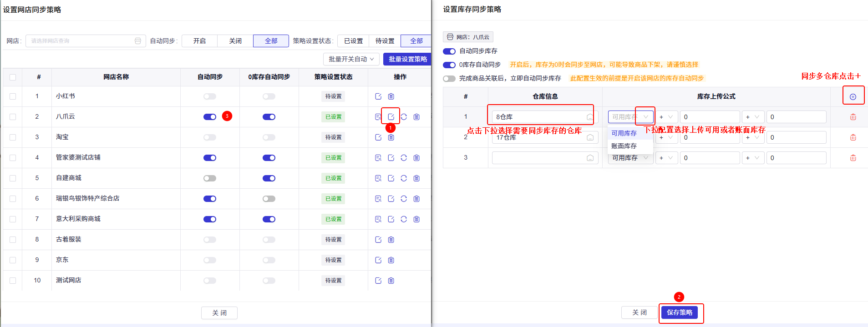Image resolution: width=868 pixels, height=327 pixels.
Task: Edit the strategy for the 古着服装 shop
Action: click(x=378, y=240)
